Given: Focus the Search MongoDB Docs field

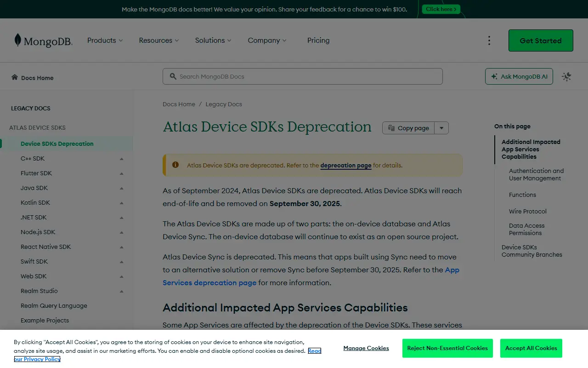Looking at the screenshot, I should (303, 76).
